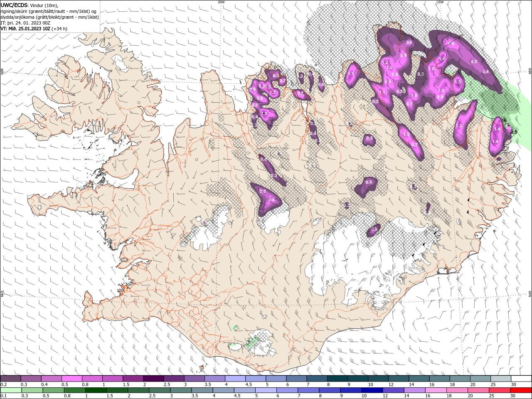Screen dimensions: 532x399
Task: Click the white 30 snow-scale swatch
Action: pyautogui.click(x=520, y=379)
